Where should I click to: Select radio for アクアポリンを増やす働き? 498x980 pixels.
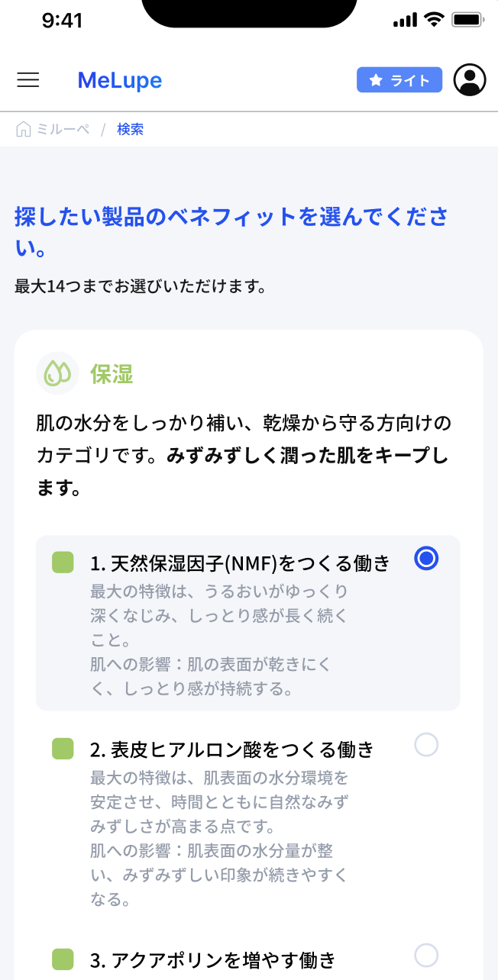click(426, 955)
